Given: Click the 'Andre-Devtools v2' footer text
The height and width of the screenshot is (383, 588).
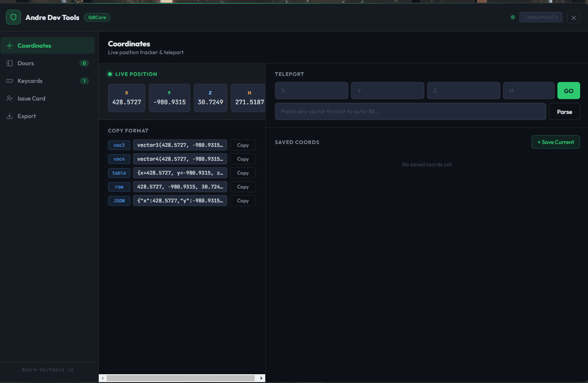Looking at the screenshot, I should click(x=47, y=370).
